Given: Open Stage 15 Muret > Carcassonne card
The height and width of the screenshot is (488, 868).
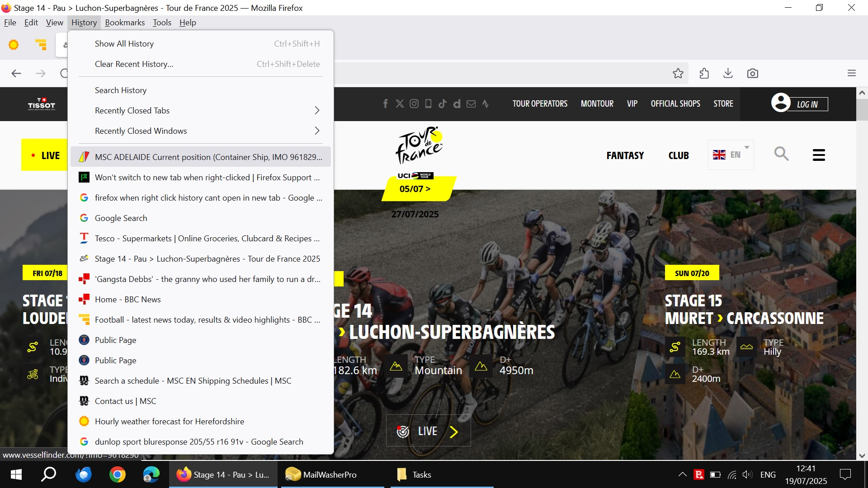Looking at the screenshot, I should click(x=744, y=310).
